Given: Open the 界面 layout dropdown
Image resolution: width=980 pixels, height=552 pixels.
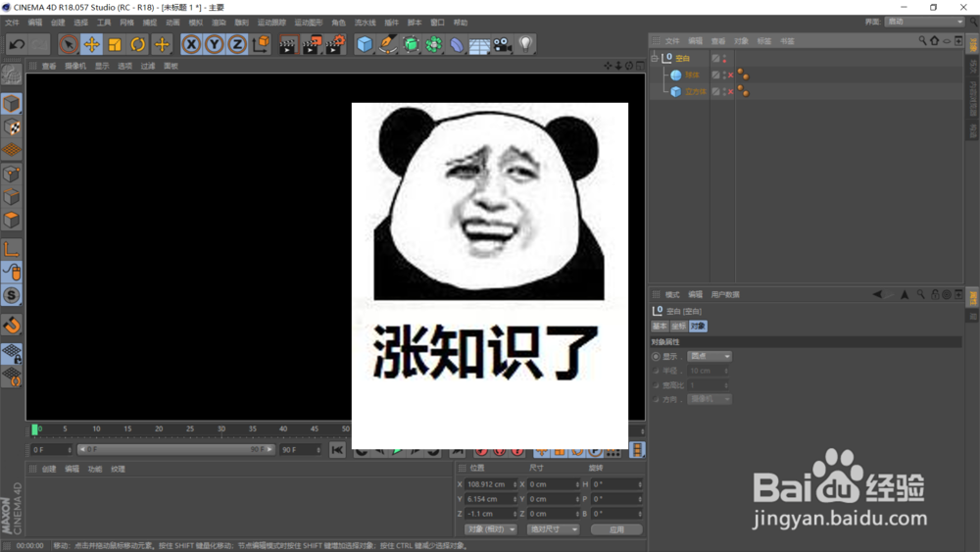Looking at the screenshot, I should pyautogui.click(x=926, y=22).
